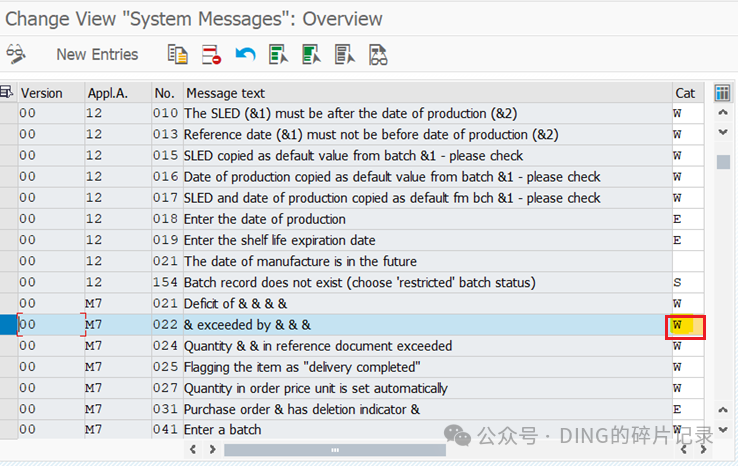
Task: Click message text '& exceeded by & & &'
Action: [247, 325]
